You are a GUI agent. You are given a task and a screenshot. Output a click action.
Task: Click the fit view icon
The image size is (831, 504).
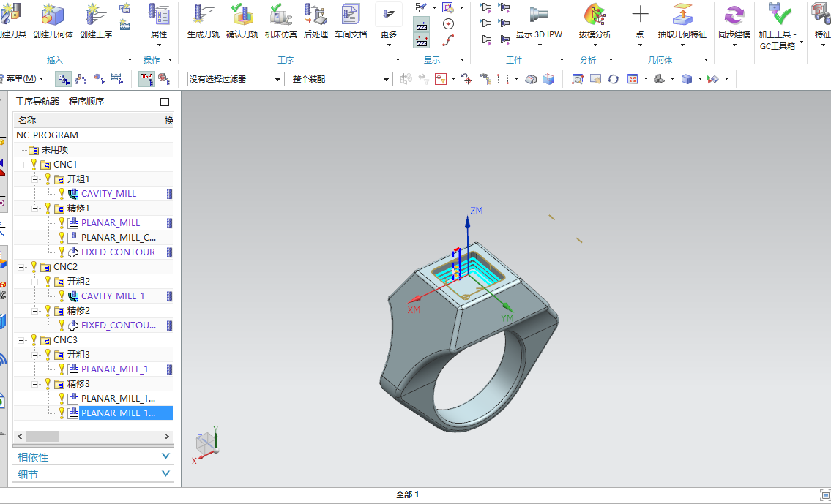[x=633, y=80]
